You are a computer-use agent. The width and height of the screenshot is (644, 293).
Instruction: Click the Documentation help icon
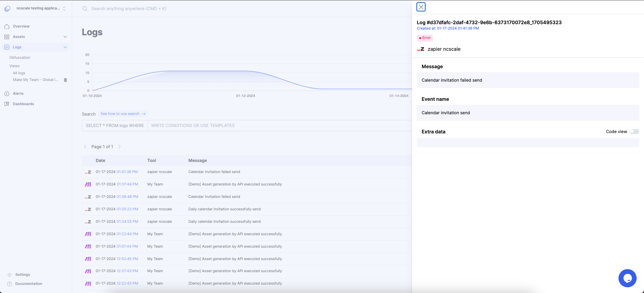pyautogui.click(x=9, y=284)
